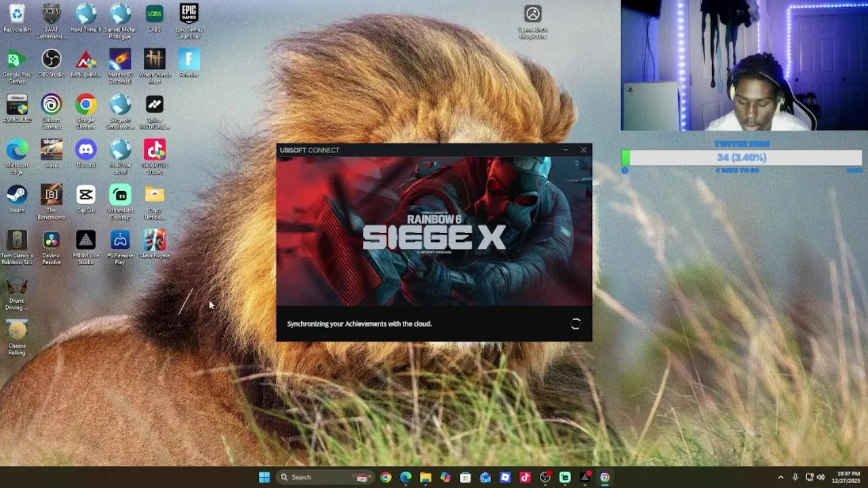This screenshot has width=868, height=488.
Task: Open the Streamlabs Desktop desktop icon
Action: click(120, 202)
